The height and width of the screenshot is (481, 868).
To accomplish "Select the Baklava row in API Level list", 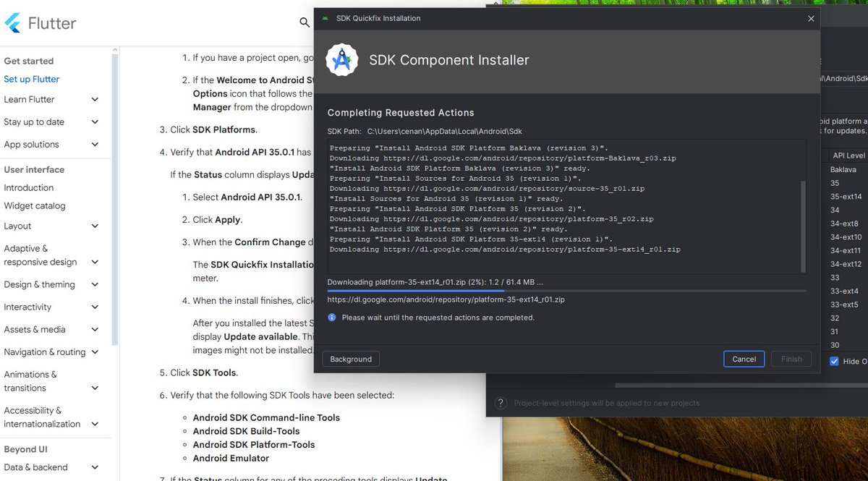I will (x=844, y=170).
